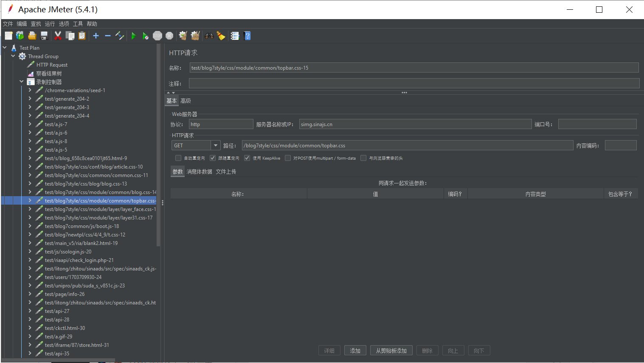The width and height of the screenshot is (644, 363).
Task: Toggle the 对POST使用multipart / form-data checkbox
Action: click(288, 158)
